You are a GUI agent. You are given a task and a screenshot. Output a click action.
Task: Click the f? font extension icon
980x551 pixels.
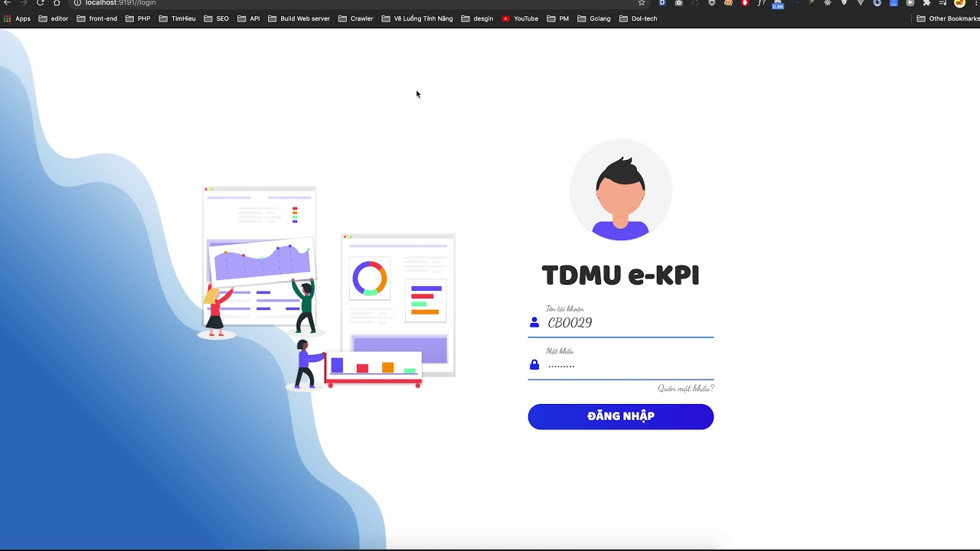point(761,3)
